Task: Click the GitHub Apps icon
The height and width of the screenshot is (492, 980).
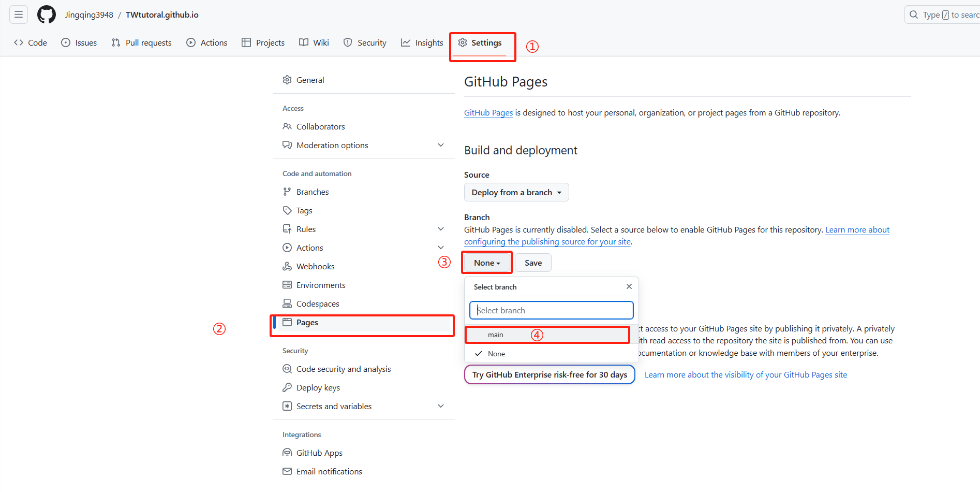Action: (287, 453)
